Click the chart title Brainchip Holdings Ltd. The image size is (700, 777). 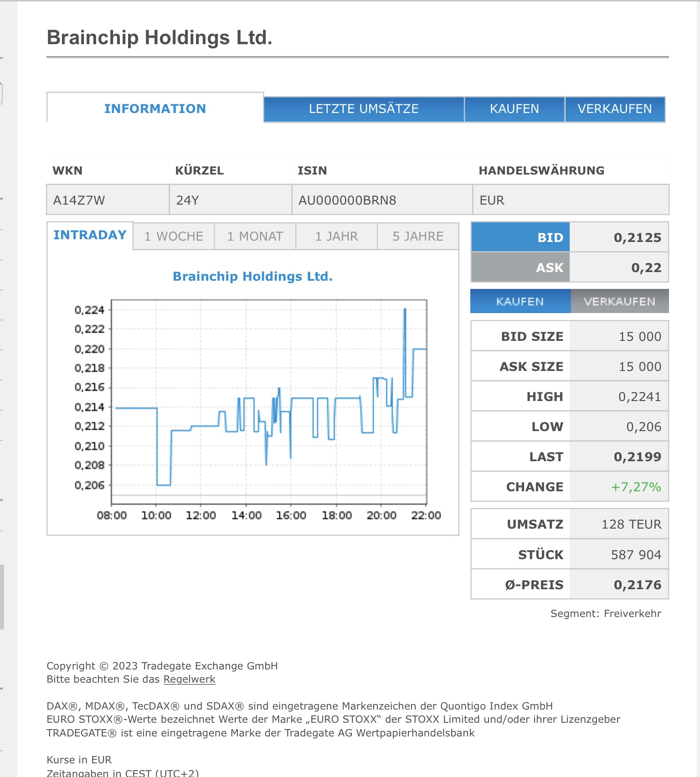click(x=253, y=276)
